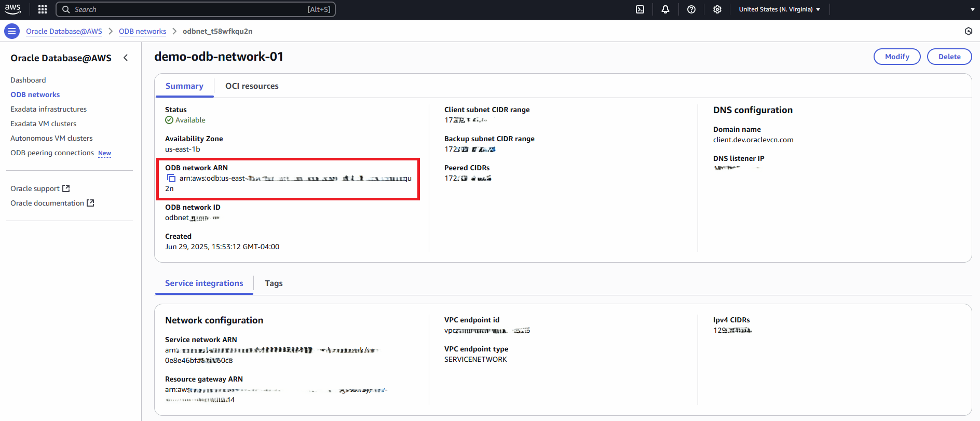Open Exadata VM clusters in sidebar
The width and height of the screenshot is (980, 421).
(43, 124)
